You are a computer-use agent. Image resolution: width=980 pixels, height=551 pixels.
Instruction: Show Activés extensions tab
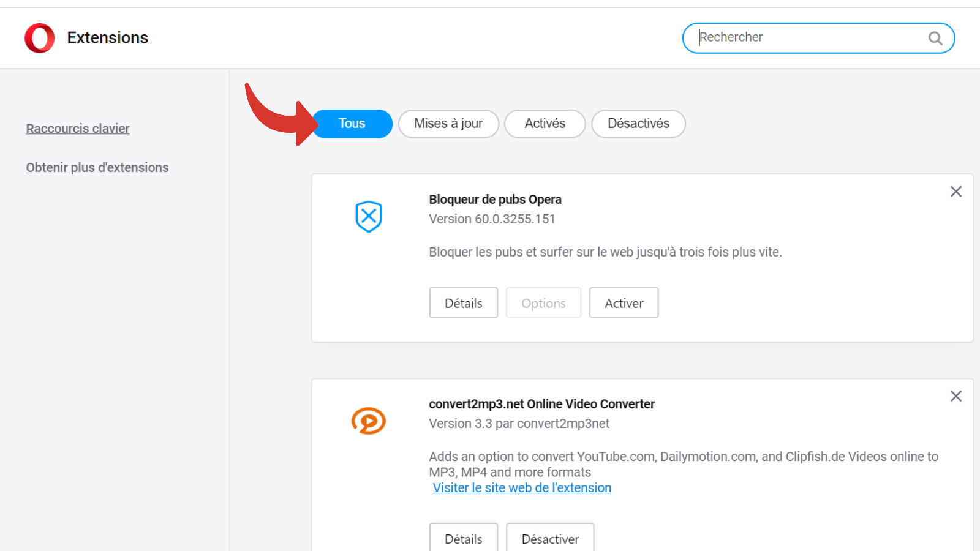pos(545,124)
